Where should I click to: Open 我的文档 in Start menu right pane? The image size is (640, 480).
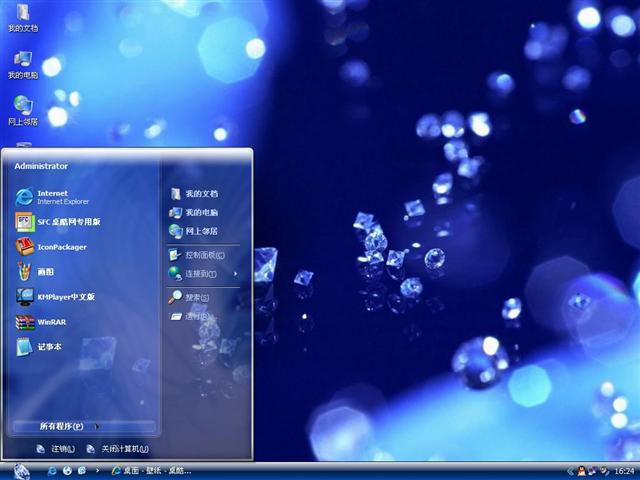point(194,194)
